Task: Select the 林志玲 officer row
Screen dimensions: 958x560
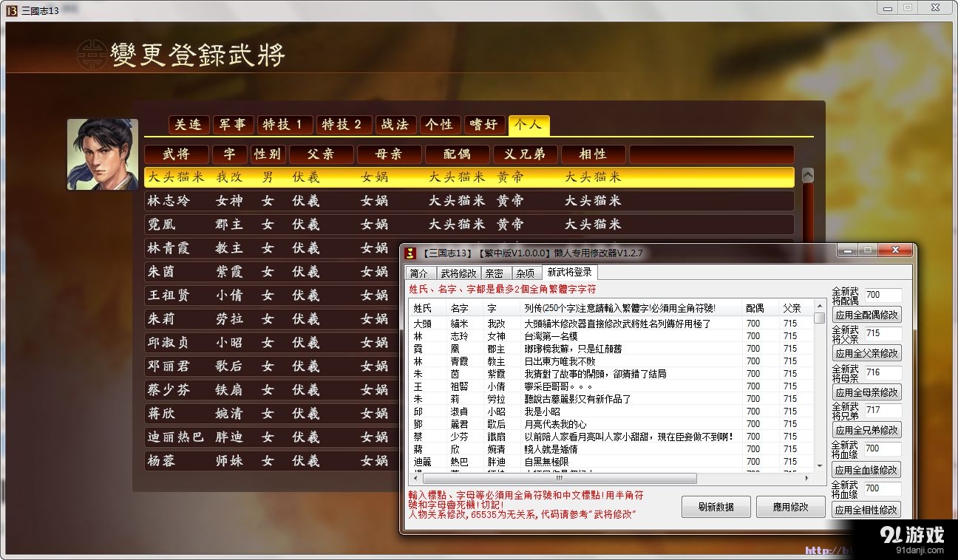Action: [469, 201]
